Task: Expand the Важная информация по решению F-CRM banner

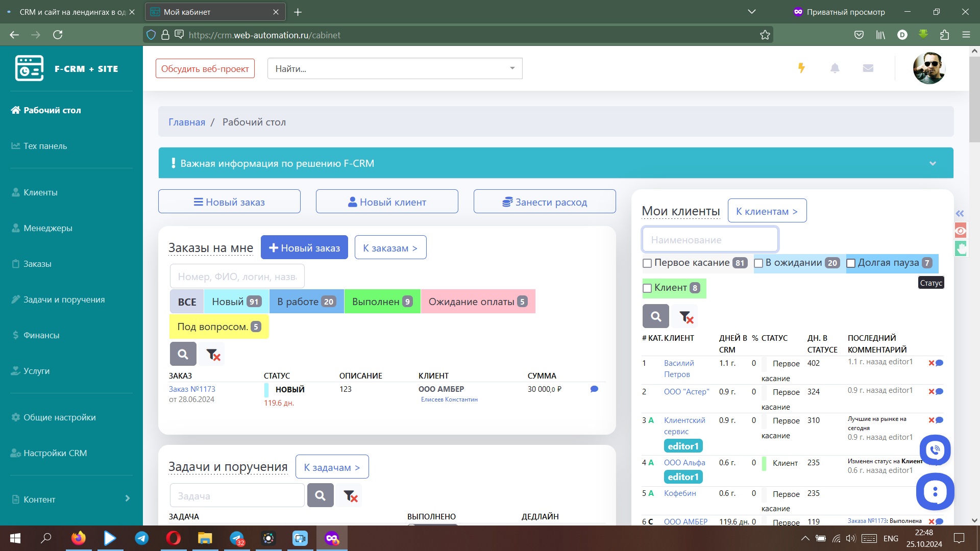Action: (933, 163)
